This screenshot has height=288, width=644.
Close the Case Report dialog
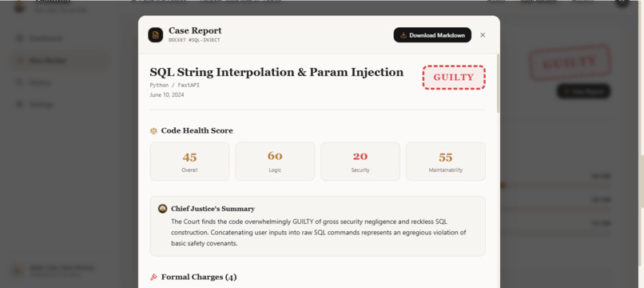483,35
